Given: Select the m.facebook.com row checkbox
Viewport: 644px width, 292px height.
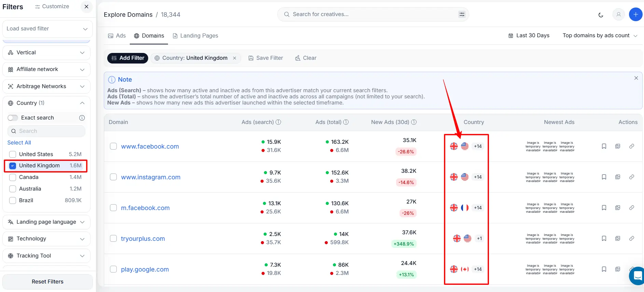Looking at the screenshot, I should (x=113, y=208).
